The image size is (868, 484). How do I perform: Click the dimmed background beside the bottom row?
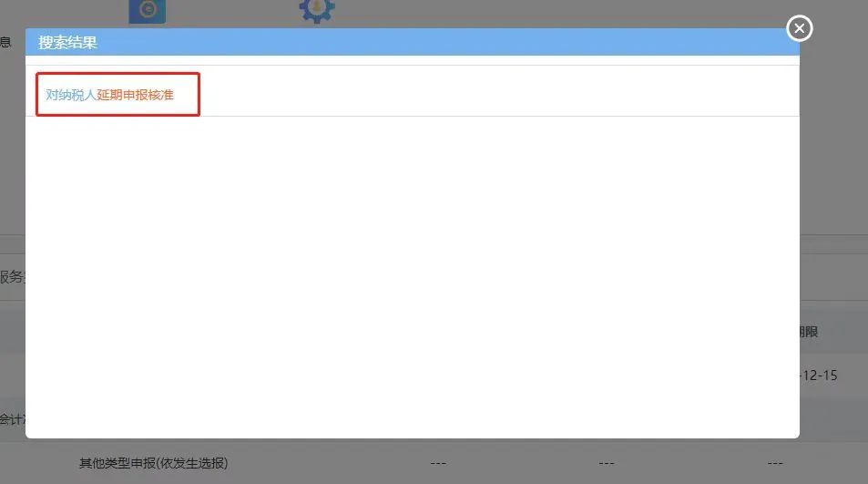pyautogui.click(x=332, y=463)
